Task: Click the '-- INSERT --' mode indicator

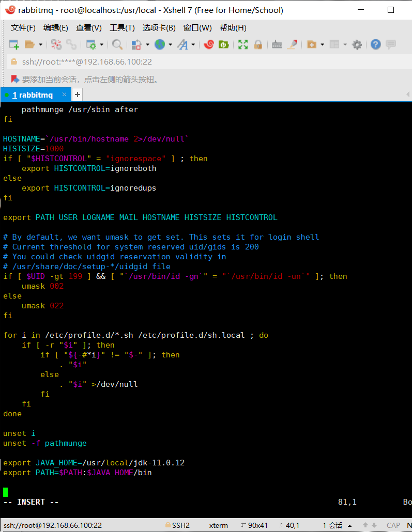Action: coord(31,502)
